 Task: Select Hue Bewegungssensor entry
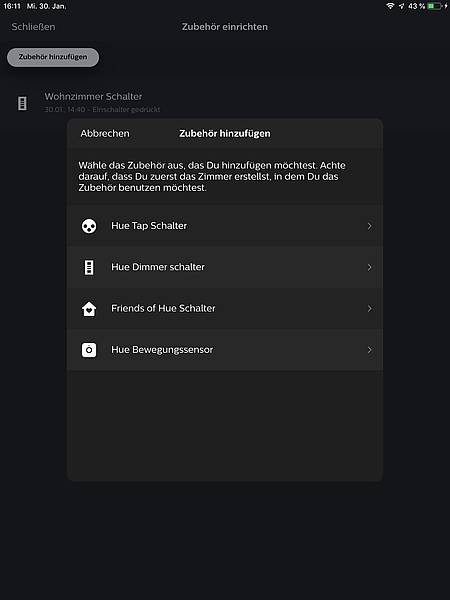[x=225, y=350]
